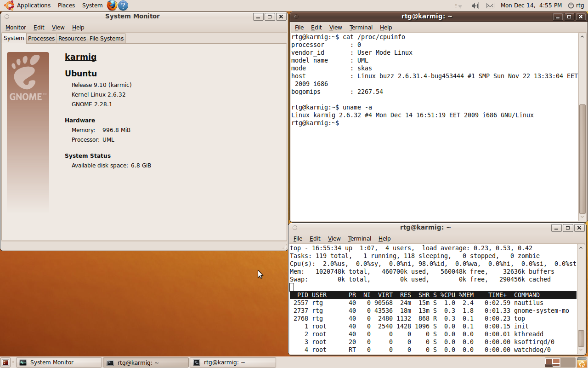Open the Places menu
The width and height of the screenshot is (588, 368).
66,6
